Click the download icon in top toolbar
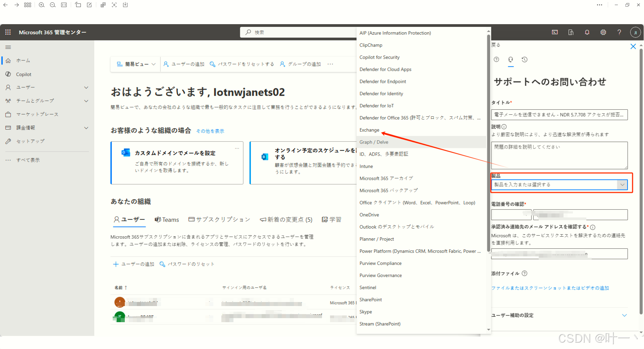The width and height of the screenshot is (644, 349). point(125,5)
